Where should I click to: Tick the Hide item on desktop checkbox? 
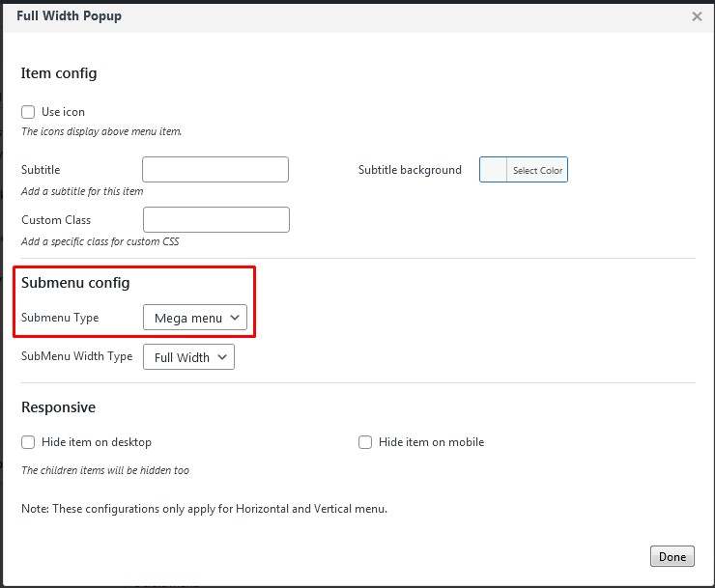tap(28, 442)
